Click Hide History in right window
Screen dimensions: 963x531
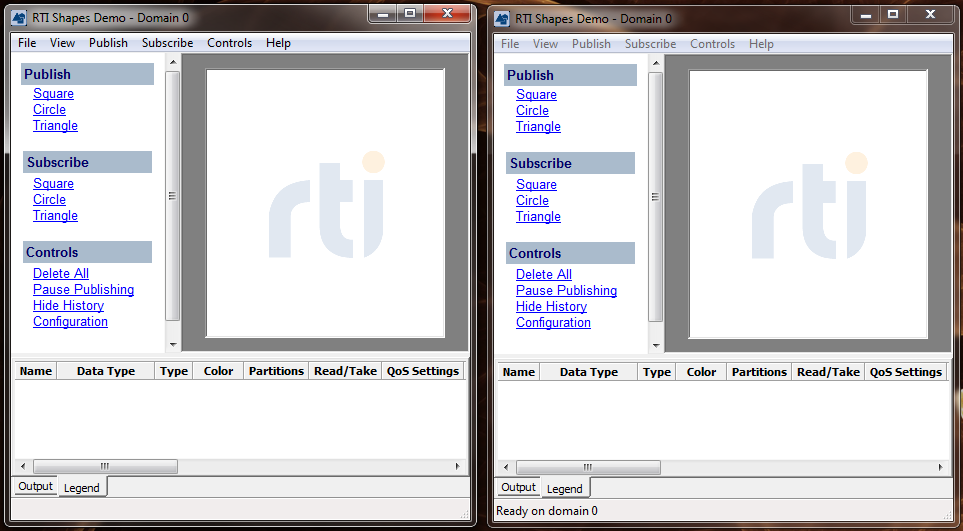(x=551, y=306)
